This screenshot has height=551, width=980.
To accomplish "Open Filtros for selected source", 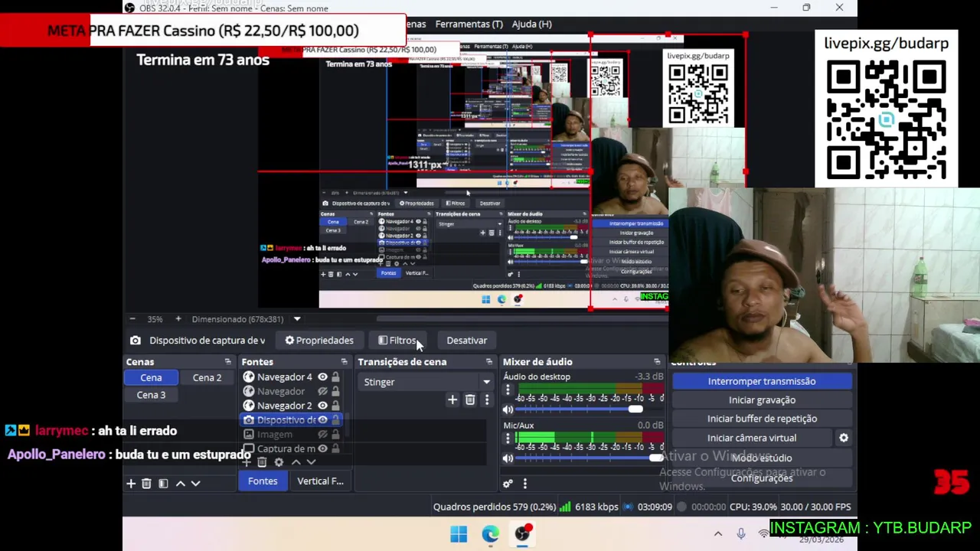I will (x=397, y=341).
